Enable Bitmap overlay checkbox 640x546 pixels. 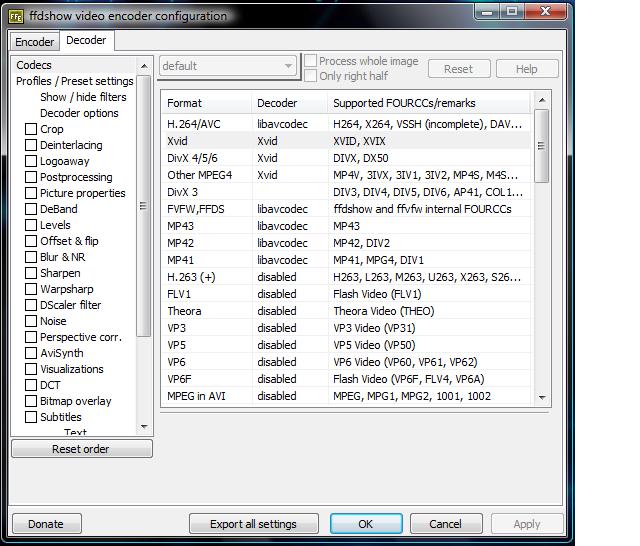(x=31, y=401)
